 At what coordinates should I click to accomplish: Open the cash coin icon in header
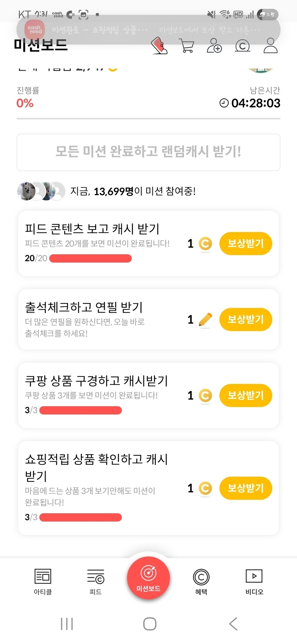pos(242,46)
